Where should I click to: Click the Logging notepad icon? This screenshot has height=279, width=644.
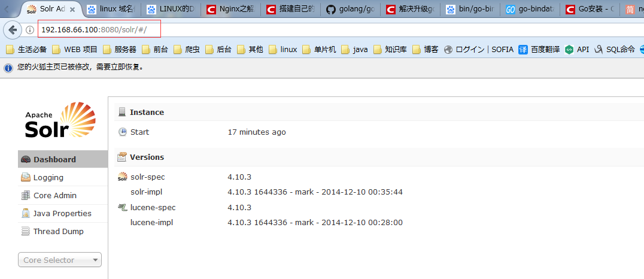(x=26, y=177)
